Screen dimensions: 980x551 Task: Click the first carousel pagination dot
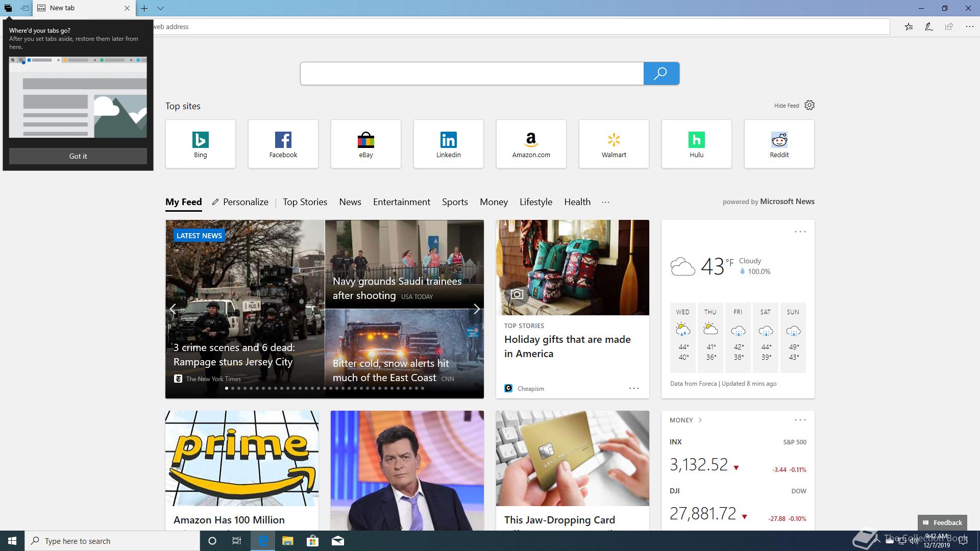point(227,388)
